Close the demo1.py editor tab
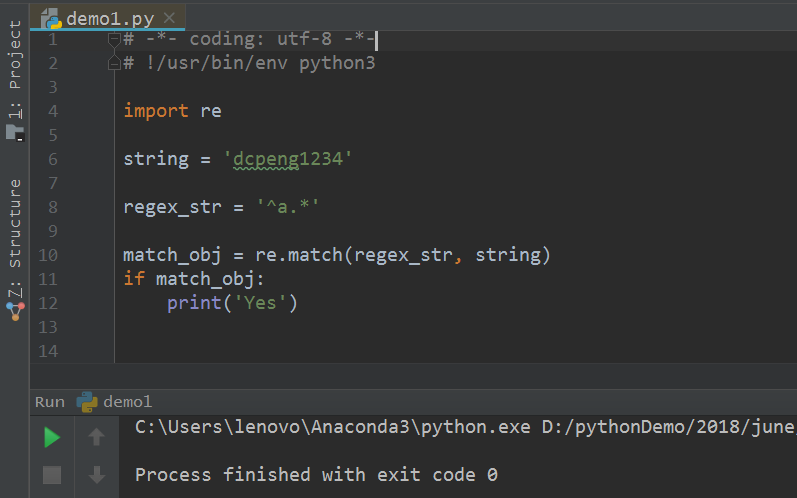 pos(169,18)
